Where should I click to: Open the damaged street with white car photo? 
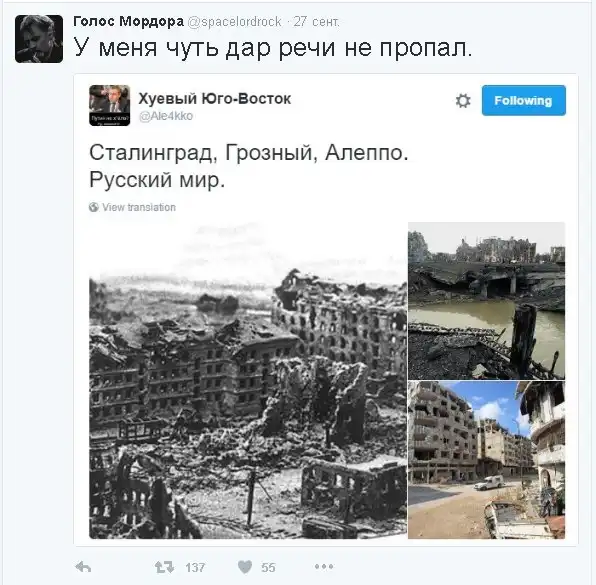(x=487, y=460)
